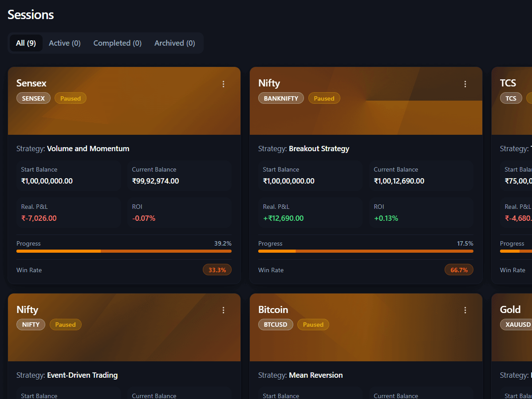Click the Sensex progress bar at 39.2%
The width and height of the screenshot is (532, 399).
(x=124, y=251)
